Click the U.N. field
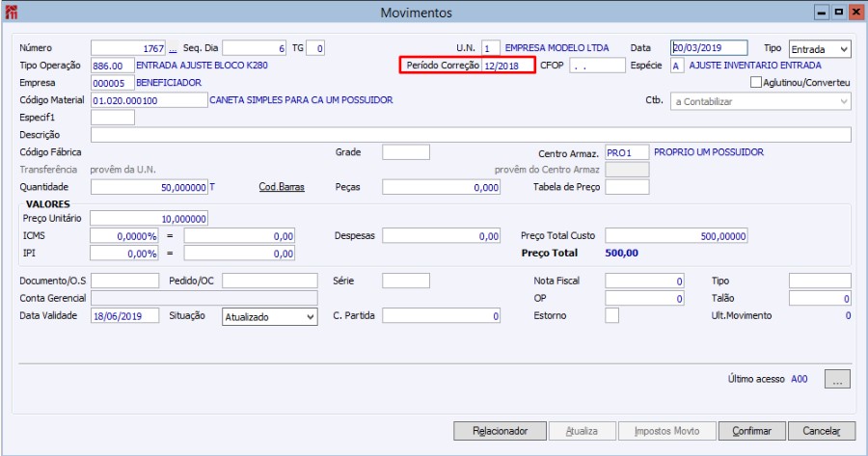The height and width of the screenshot is (456, 868). 491,48
